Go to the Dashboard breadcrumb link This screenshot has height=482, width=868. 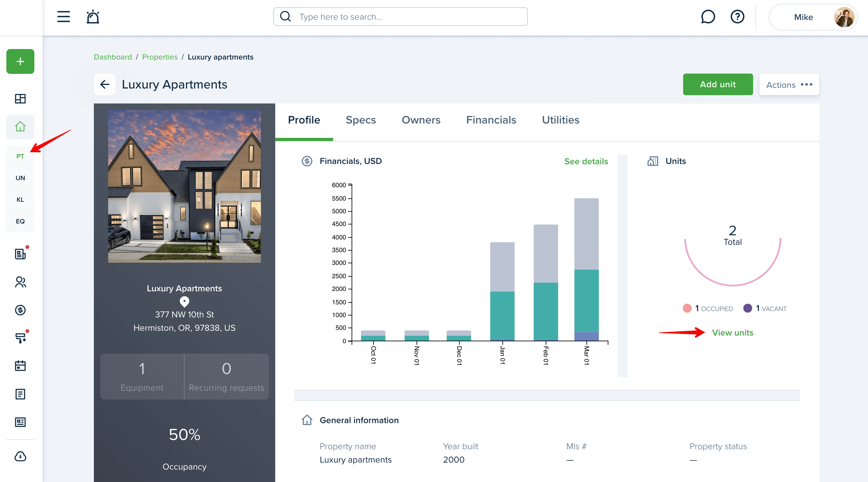tap(113, 57)
